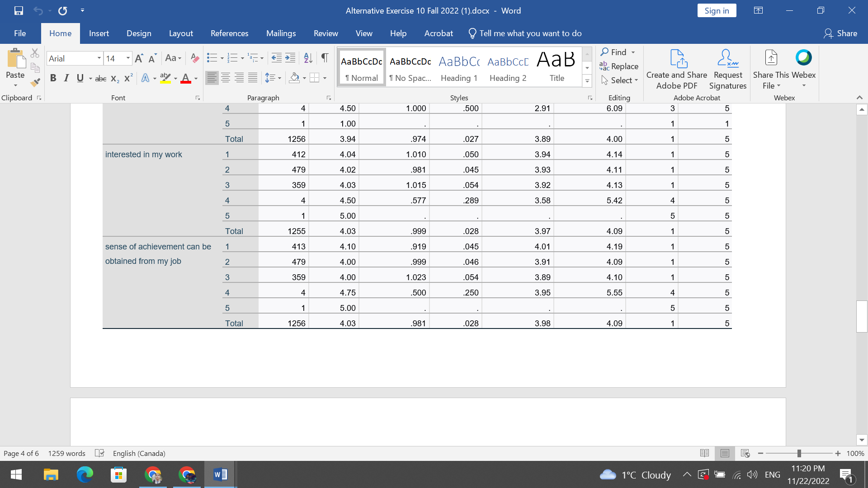This screenshot has height=488, width=868.
Task: Click the Increase Indent icon
Action: (x=290, y=58)
